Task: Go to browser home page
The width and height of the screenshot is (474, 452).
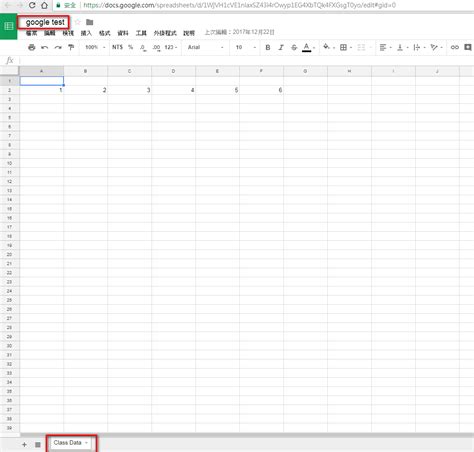Action: (44, 5)
